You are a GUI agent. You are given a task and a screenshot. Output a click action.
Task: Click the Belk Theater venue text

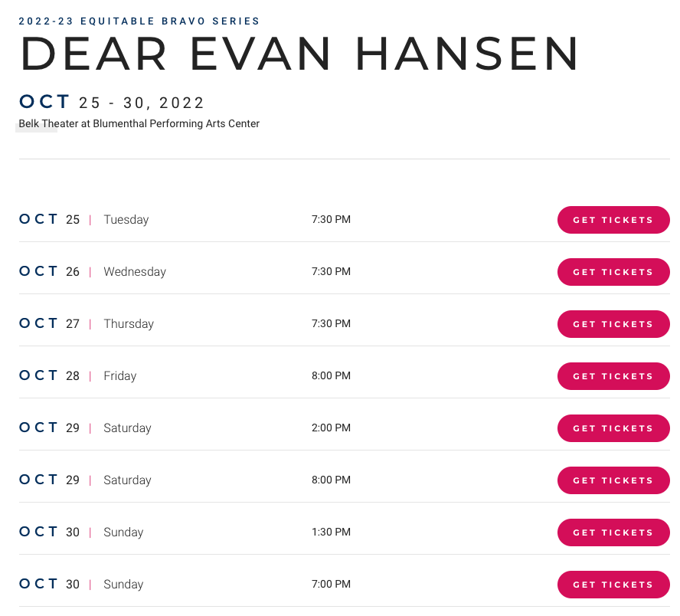pyautogui.click(x=139, y=123)
